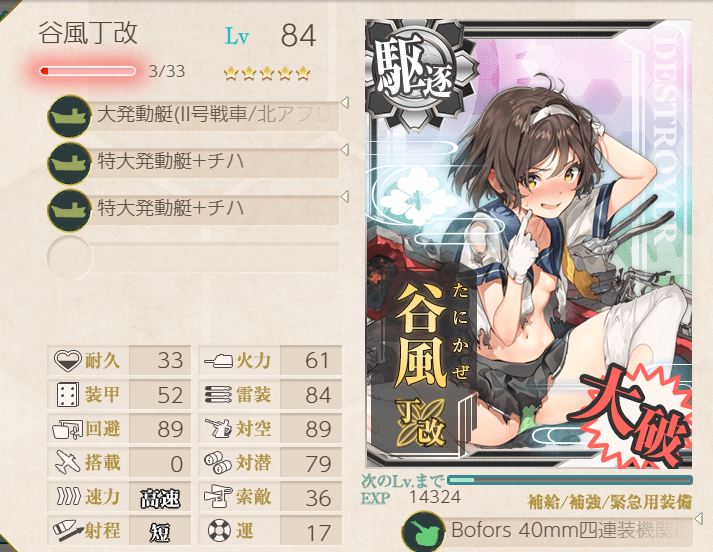The height and width of the screenshot is (552, 713).
Task: Click the red HP bar showing 3/33
Action: tap(87, 71)
